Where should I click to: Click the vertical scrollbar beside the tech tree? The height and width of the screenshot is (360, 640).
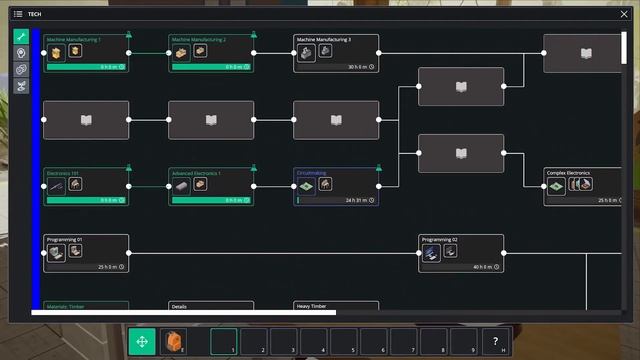click(624, 48)
